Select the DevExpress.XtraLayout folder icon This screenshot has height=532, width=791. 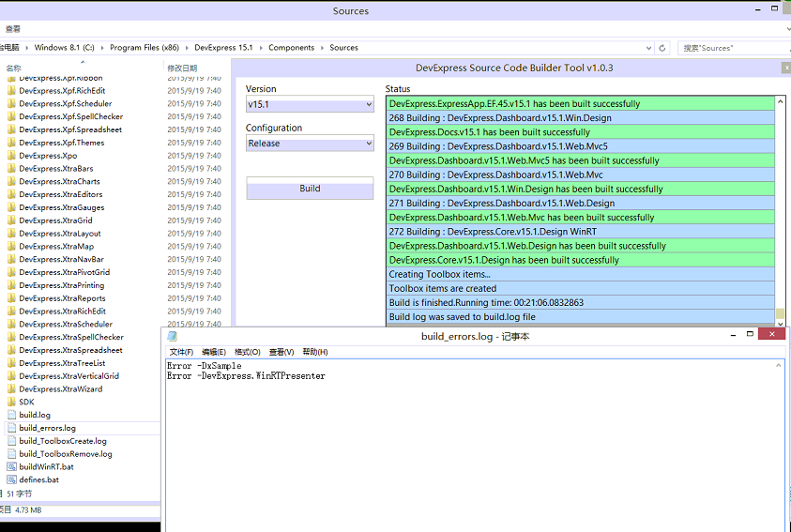click(11, 234)
